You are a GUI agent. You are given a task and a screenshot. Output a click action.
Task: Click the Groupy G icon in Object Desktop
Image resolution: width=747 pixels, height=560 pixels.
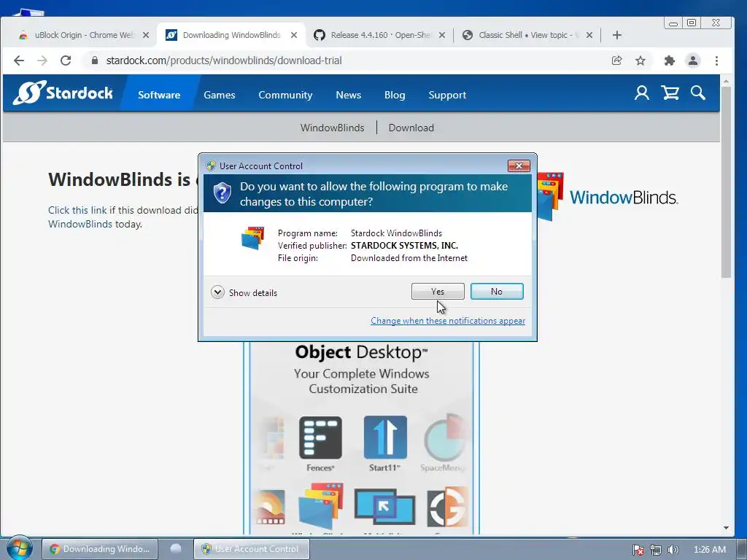447,507
